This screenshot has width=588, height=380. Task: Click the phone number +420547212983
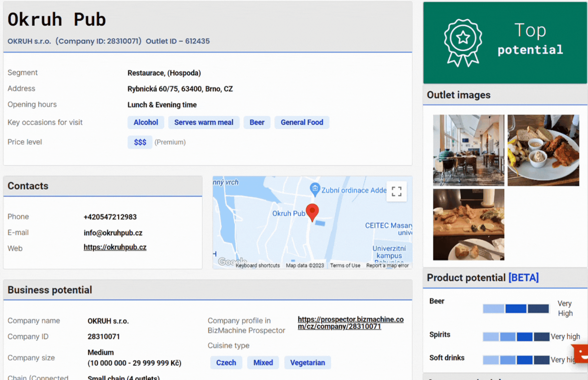[x=110, y=217]
